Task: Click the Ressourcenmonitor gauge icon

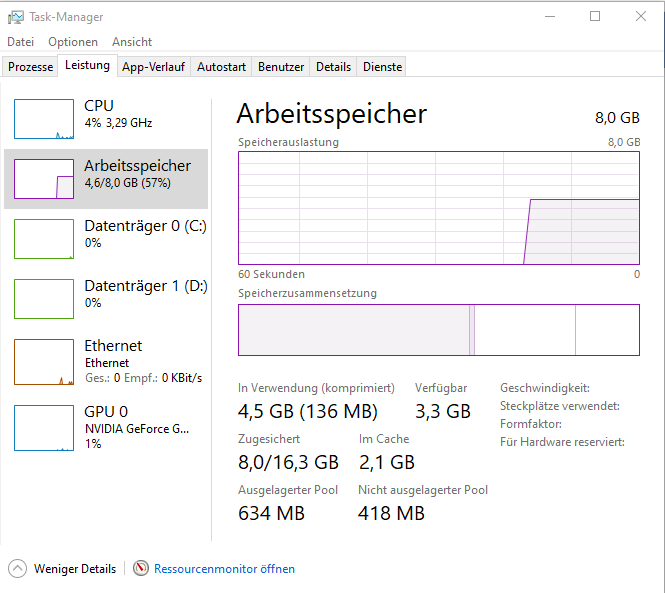Action: (141, 568)
